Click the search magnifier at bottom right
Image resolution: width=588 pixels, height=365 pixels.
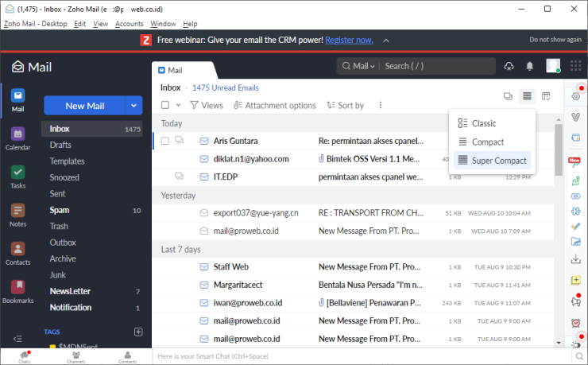[579, 356]
